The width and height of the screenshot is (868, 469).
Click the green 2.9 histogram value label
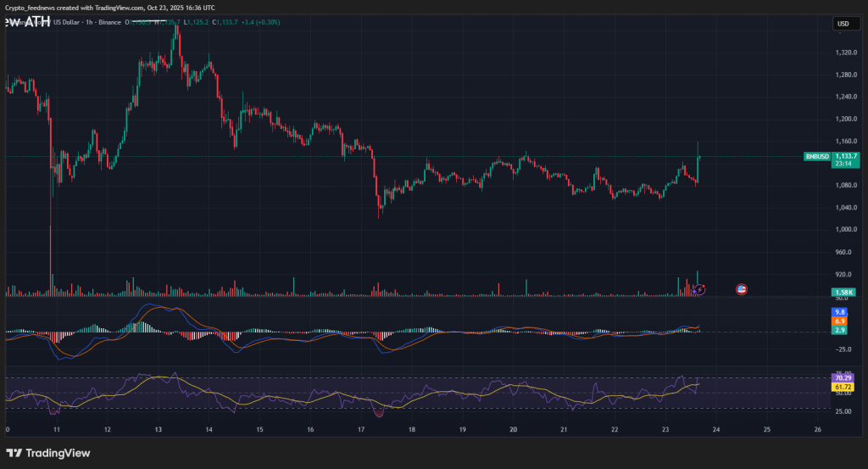[840, 329]
